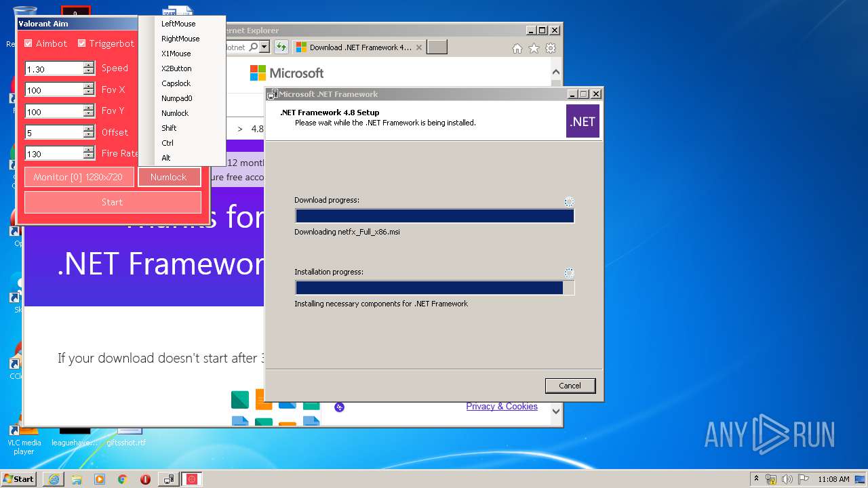This screenshot has height=488, width=868.
Task: Choose Numlock in the hotkey menu list
Action: (182, 113)
